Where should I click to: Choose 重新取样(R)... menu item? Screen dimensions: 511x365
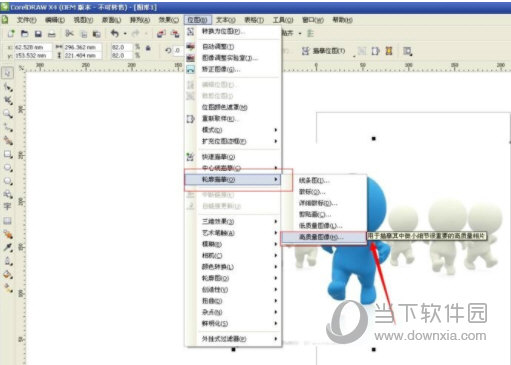click(x=233, y=118)
